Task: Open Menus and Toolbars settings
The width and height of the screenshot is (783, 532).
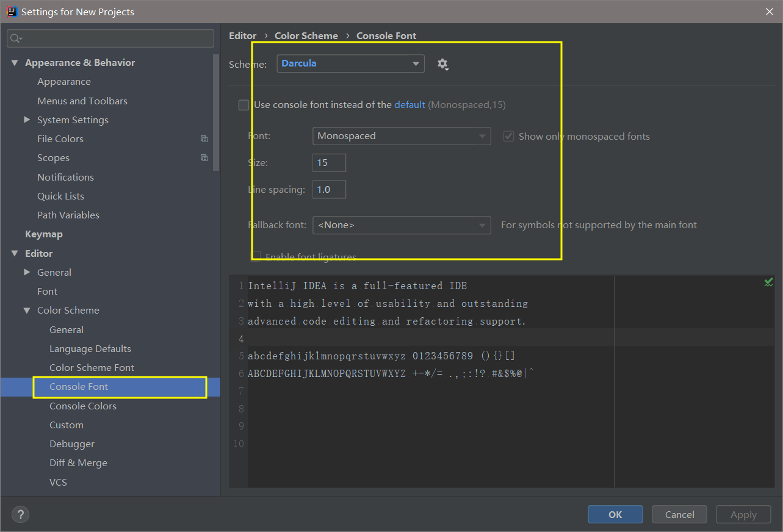Action: [82, 101]
